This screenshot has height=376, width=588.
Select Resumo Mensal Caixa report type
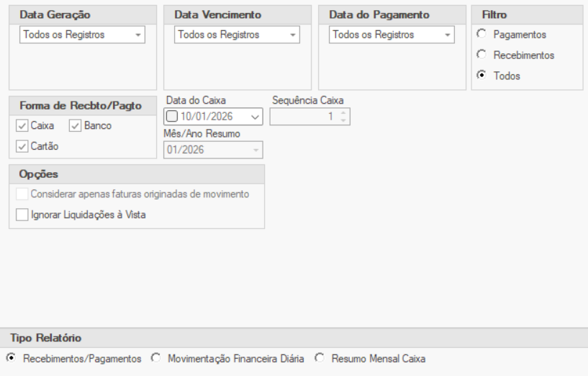click(319, 358)
